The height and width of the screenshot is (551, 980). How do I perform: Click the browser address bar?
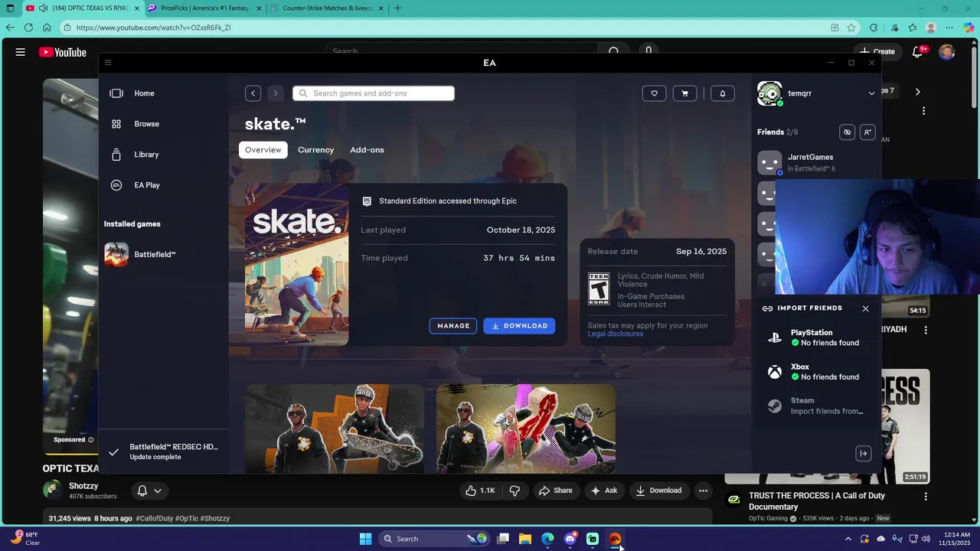click(444, 28)
